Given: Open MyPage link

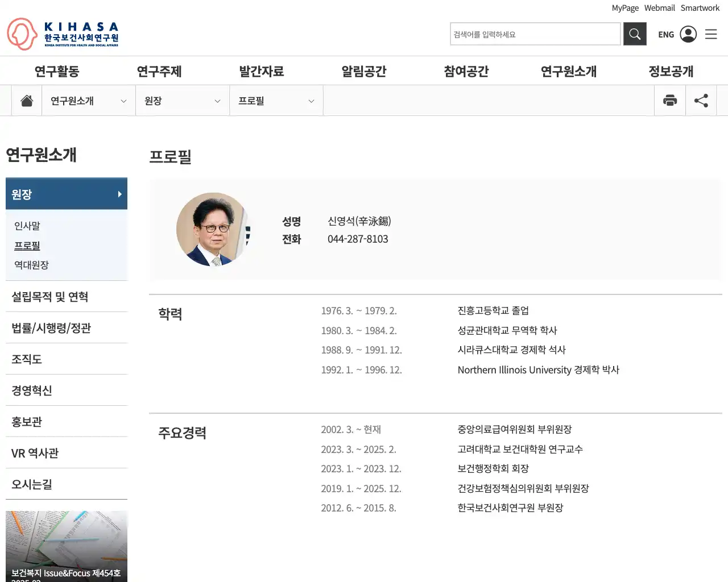Looking at the screenshot, I should point(625,8).
